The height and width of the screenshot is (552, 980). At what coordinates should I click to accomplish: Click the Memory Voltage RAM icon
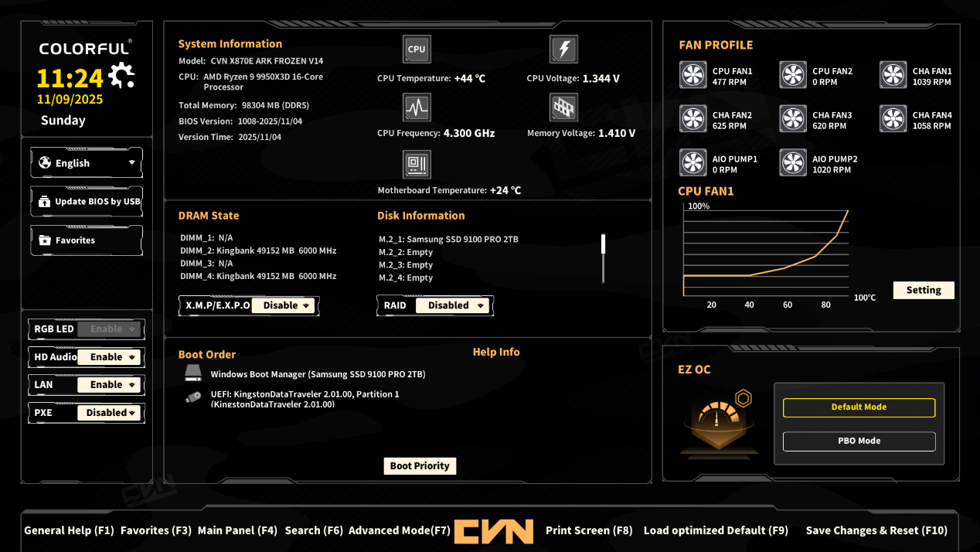pos(563,107)
